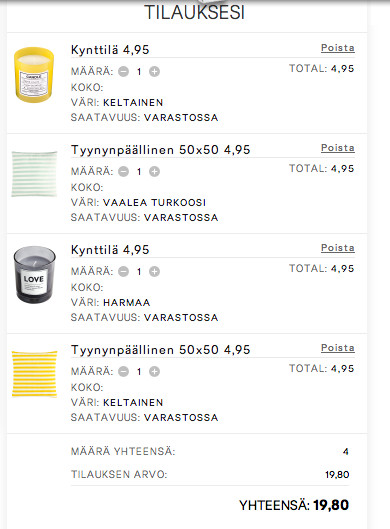
Task: Remove turquoise cushion cover via Poista
Action: 338,148
